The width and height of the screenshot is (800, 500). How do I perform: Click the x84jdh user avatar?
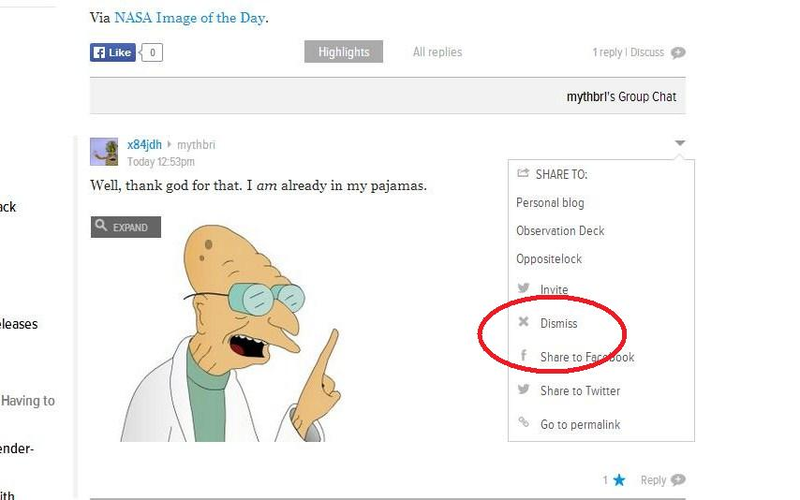[x=104, y=152]
